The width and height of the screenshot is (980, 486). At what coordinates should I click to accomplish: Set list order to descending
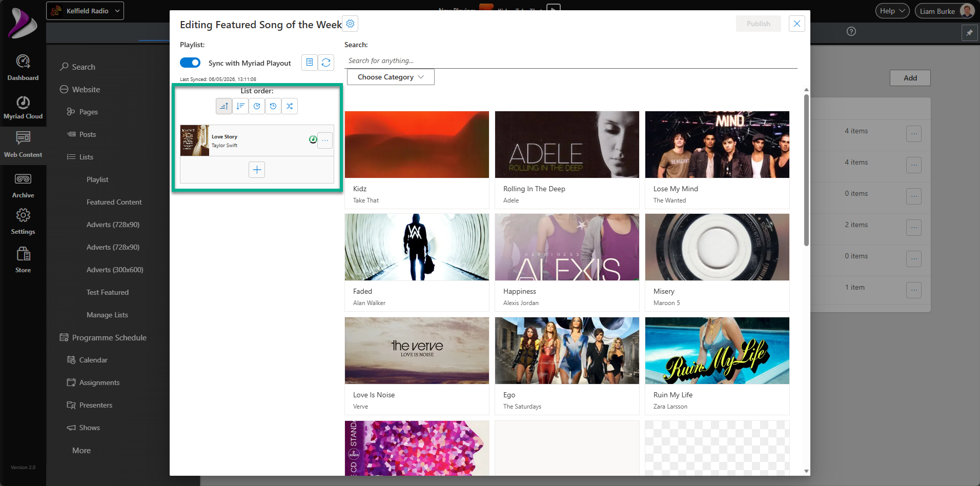(x=240, y=106)
